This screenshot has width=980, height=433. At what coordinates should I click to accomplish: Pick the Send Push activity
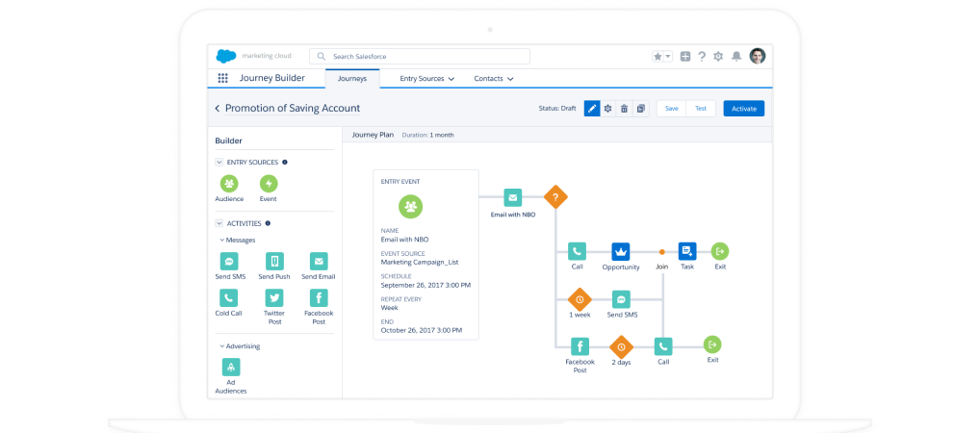274,261
